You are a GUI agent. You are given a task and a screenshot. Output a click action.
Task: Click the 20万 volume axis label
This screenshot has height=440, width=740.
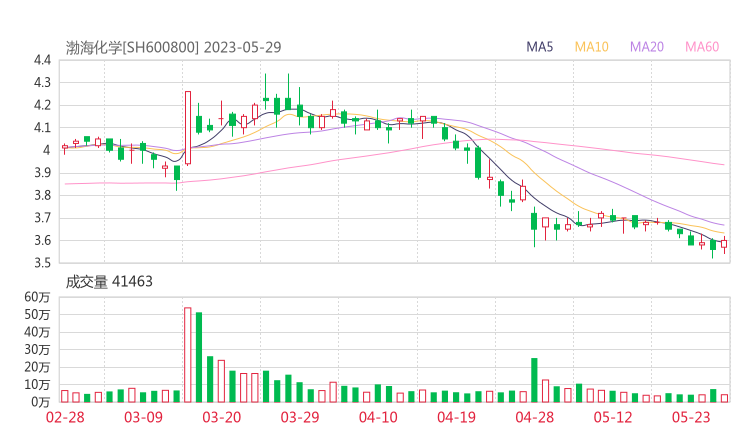[37, 367]
